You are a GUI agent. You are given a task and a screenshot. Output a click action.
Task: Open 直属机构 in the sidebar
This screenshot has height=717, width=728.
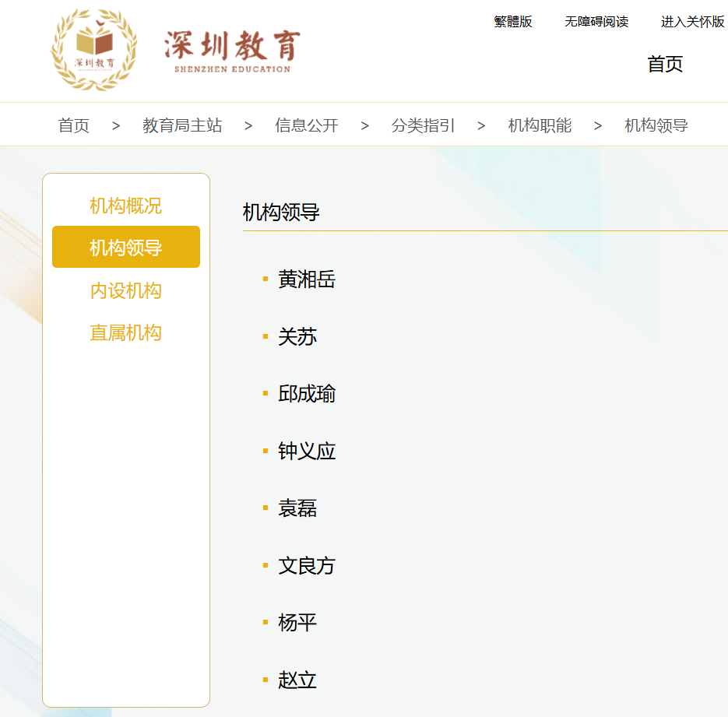click(x=126, y=332)
